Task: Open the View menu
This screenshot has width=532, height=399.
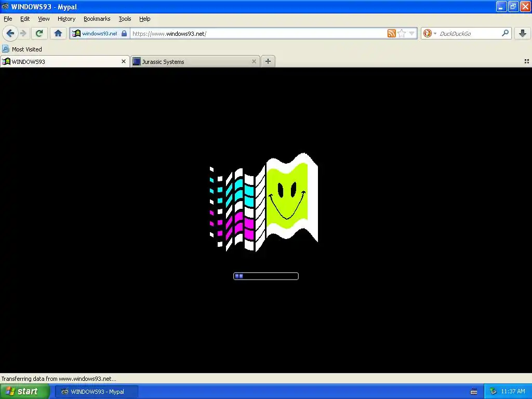Action: click(x=44, y=19)
